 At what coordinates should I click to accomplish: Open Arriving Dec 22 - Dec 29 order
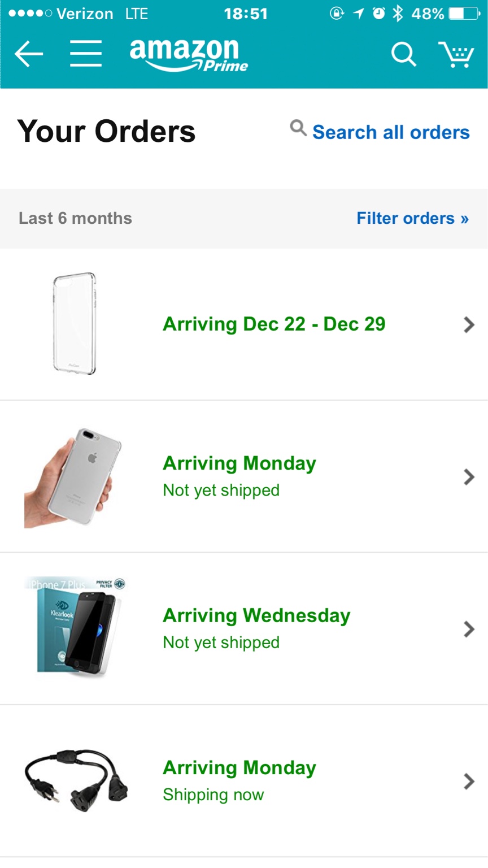click(244, 324)
